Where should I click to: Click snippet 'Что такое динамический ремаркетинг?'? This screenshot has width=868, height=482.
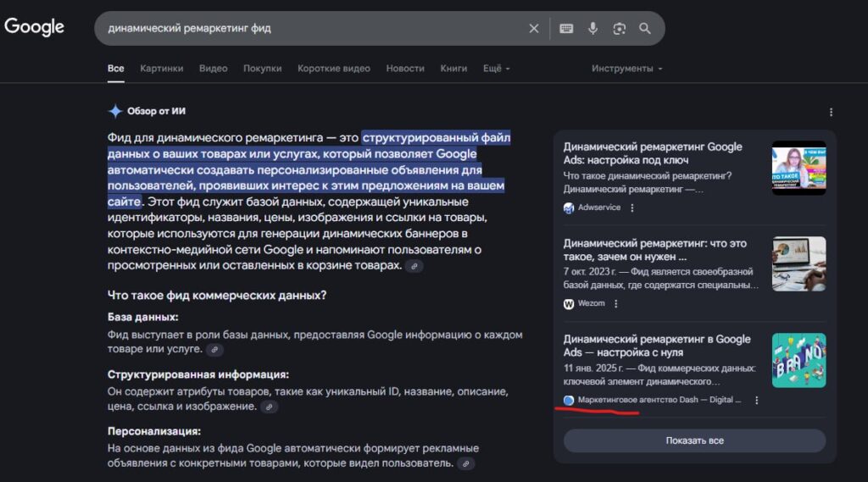pyautogui.click(x=648, y=176)
